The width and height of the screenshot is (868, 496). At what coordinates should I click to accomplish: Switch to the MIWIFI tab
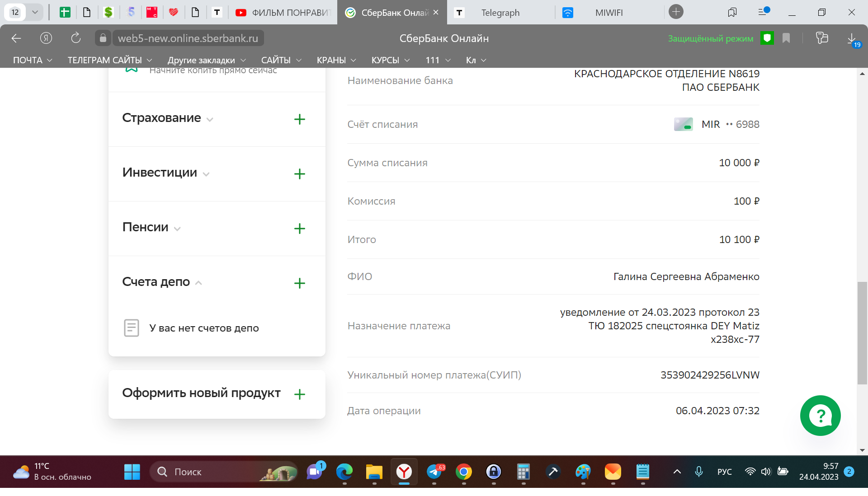click(609, 13)
